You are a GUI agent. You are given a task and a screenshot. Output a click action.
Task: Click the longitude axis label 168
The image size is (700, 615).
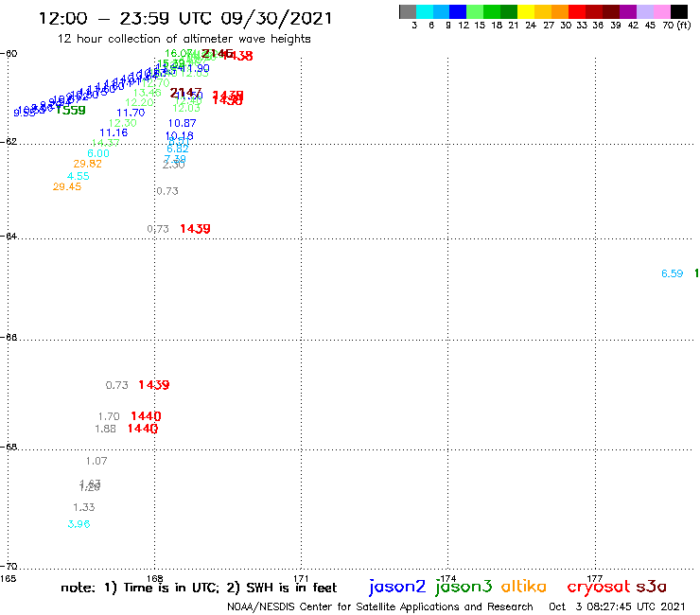pyautogui.click(x=155, y=578)
